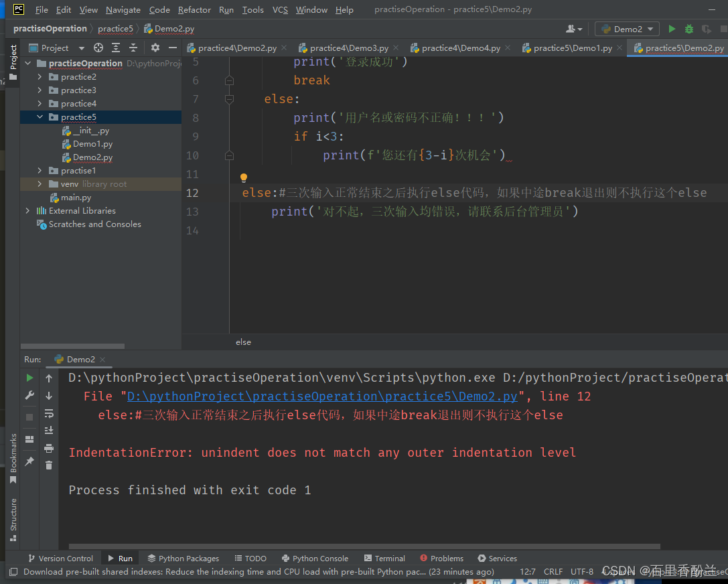
Task: Toggle the pin tab icon in Run panel
Action: [x=29, y=461]
